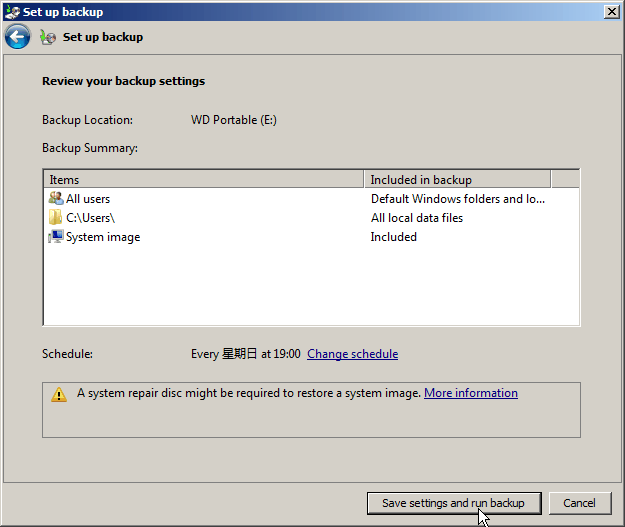The width and height of the screenshot is (625, 527).
Task: Click the System image computer icon
Action: pyautogui.click(x=55, y=237)
